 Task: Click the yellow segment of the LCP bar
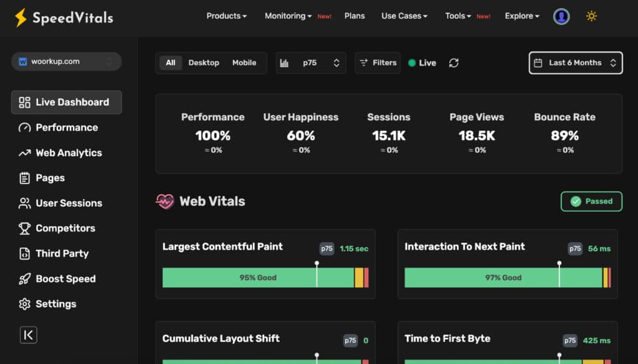pos(359,278)
